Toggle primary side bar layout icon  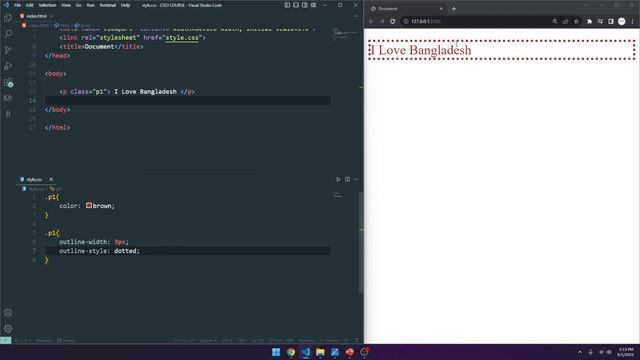(x=287, y=5)
